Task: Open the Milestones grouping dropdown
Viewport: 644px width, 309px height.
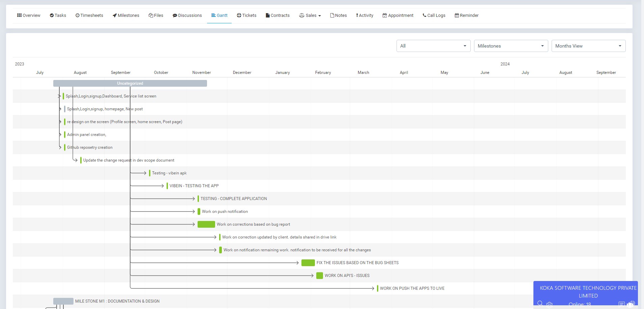Action: click(511, 46)
